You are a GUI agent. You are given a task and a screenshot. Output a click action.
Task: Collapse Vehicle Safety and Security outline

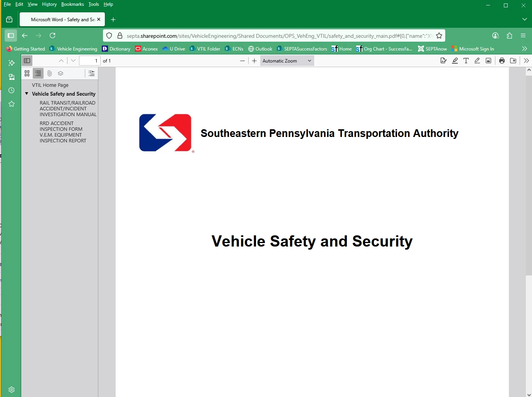(27, 94)
